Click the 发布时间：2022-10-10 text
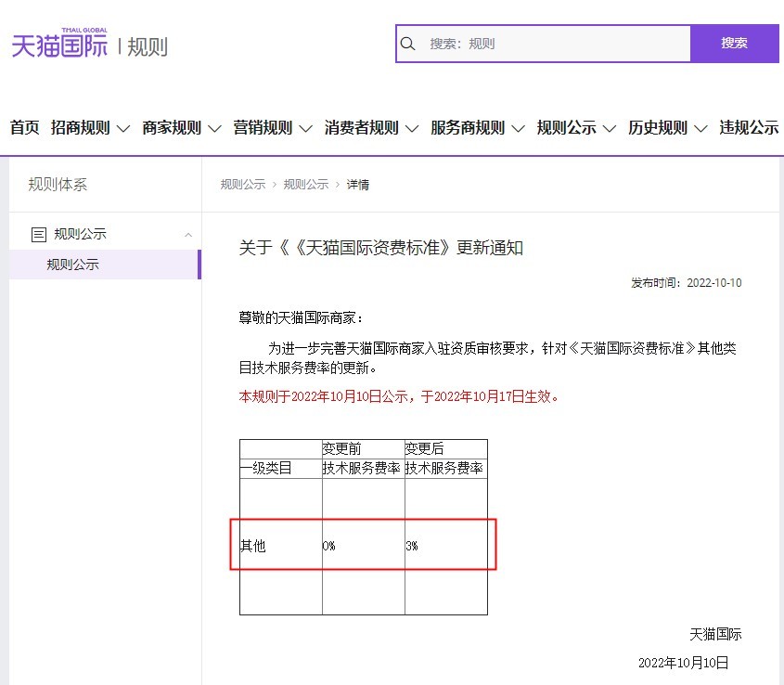 [686, 283]
